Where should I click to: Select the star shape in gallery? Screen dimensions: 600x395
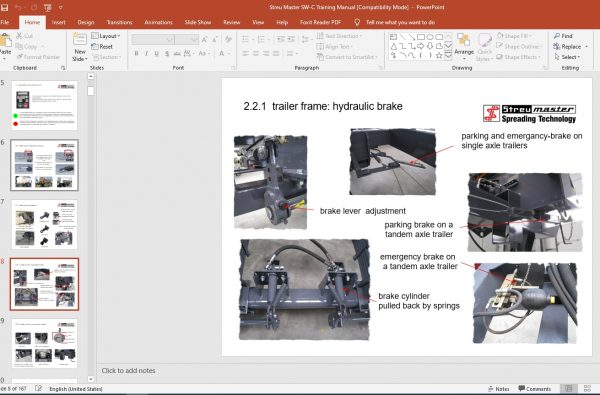pos(439,55)
